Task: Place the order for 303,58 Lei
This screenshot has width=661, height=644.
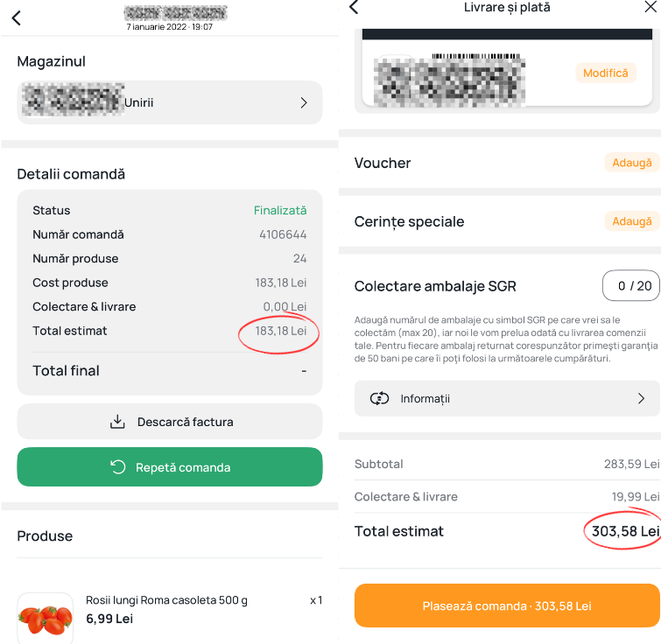Action: coord(507,605)
